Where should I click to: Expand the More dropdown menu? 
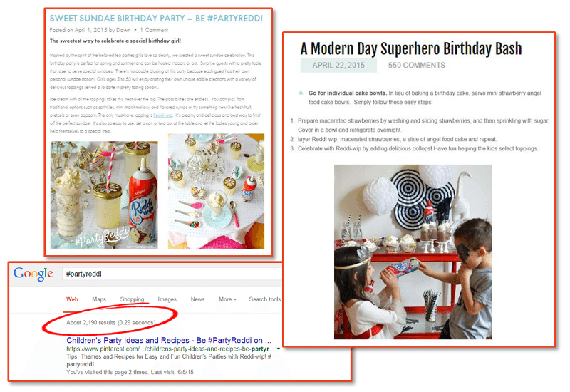pyautogui.click(x=227, y=299)
